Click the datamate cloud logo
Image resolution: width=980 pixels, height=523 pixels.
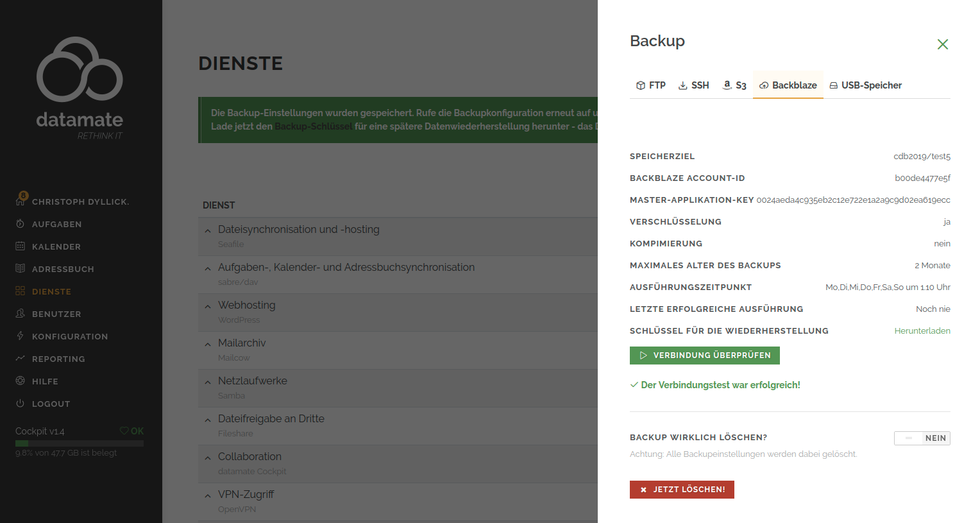80,71
